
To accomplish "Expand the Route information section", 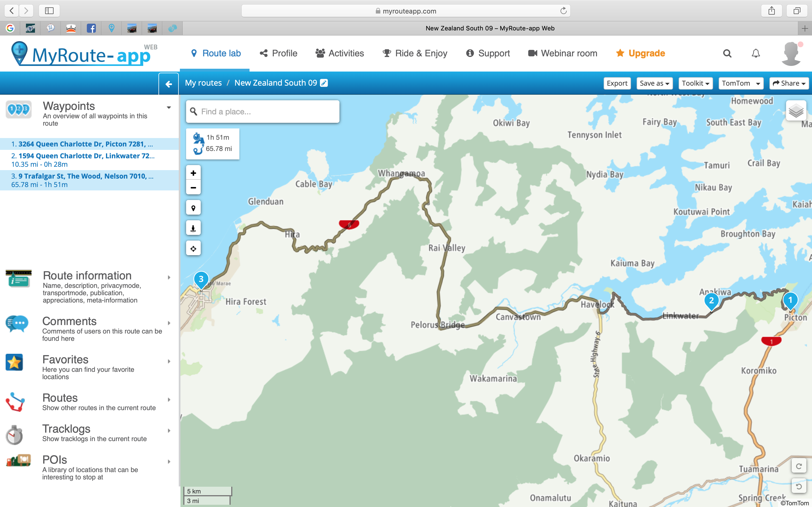I will coord(169,277).
